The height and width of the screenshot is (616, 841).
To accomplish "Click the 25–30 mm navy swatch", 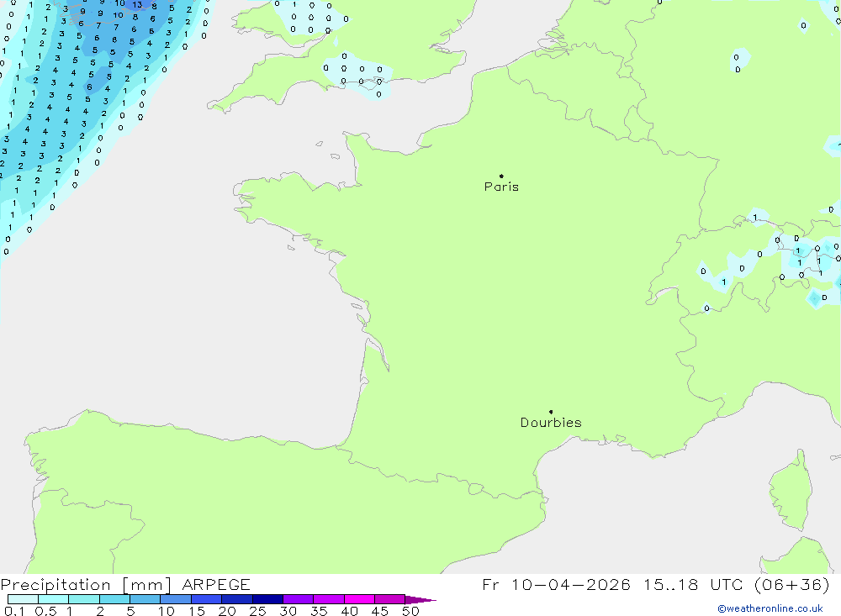I will pos(267,599).
